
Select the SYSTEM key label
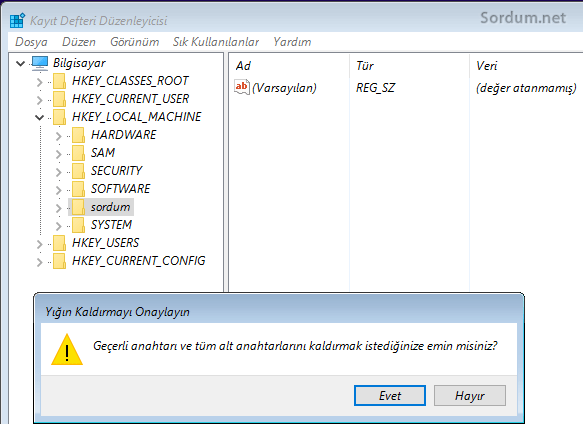click(x=111, y=225)
